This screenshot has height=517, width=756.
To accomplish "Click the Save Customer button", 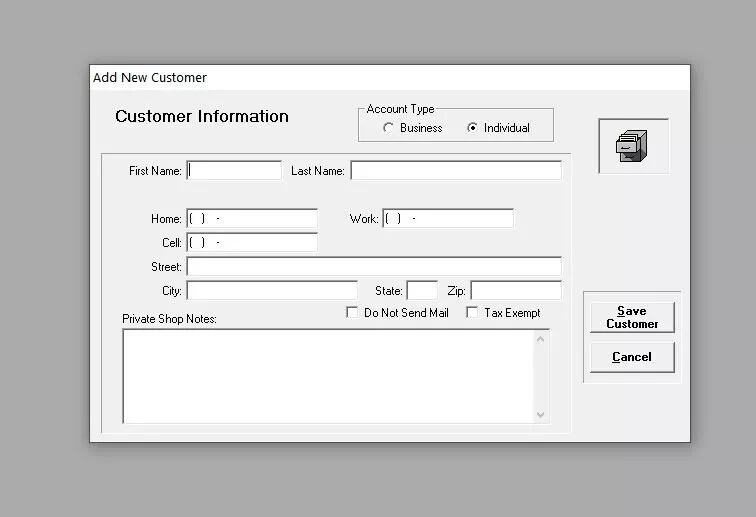I will pos(632,317).
